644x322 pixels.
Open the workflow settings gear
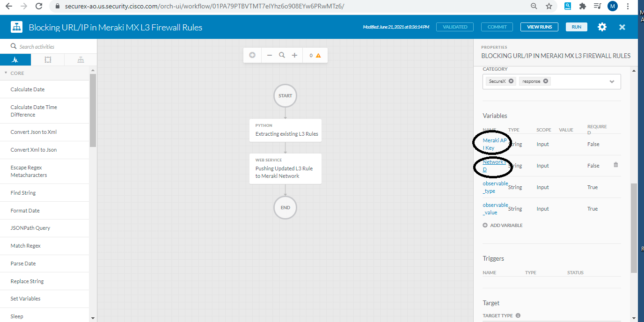pos(602,27)
